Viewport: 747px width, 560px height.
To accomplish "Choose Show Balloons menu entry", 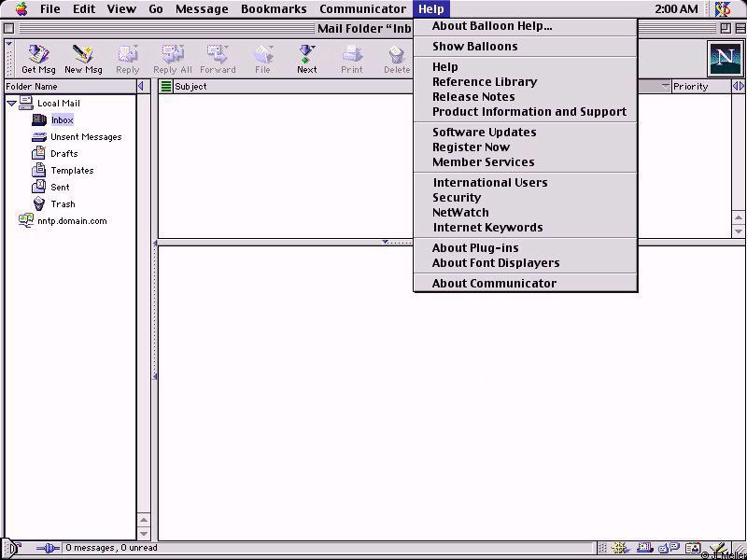I will click(526, 46).
